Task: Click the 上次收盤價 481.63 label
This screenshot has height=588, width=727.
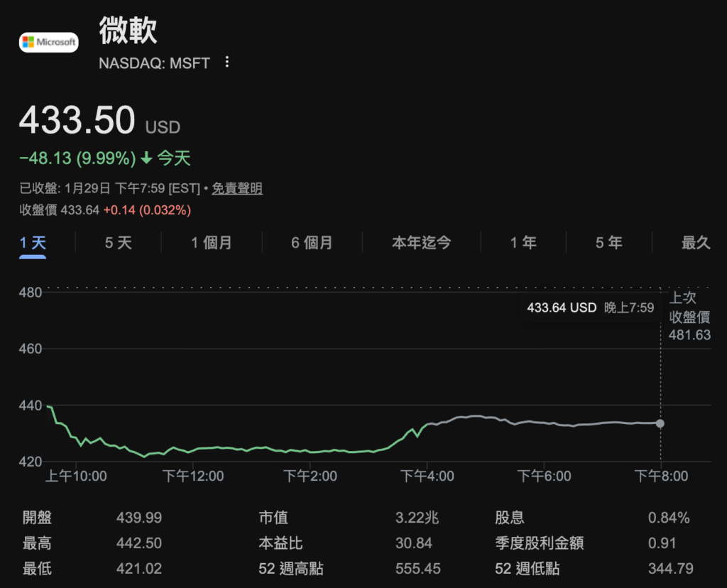Action: pyautogui.click(x=689, y=316)
